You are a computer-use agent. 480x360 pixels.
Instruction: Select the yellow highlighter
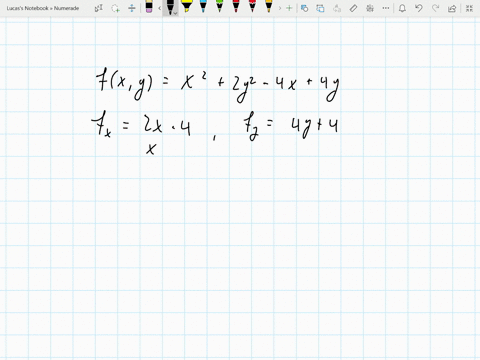pos(187,7)
